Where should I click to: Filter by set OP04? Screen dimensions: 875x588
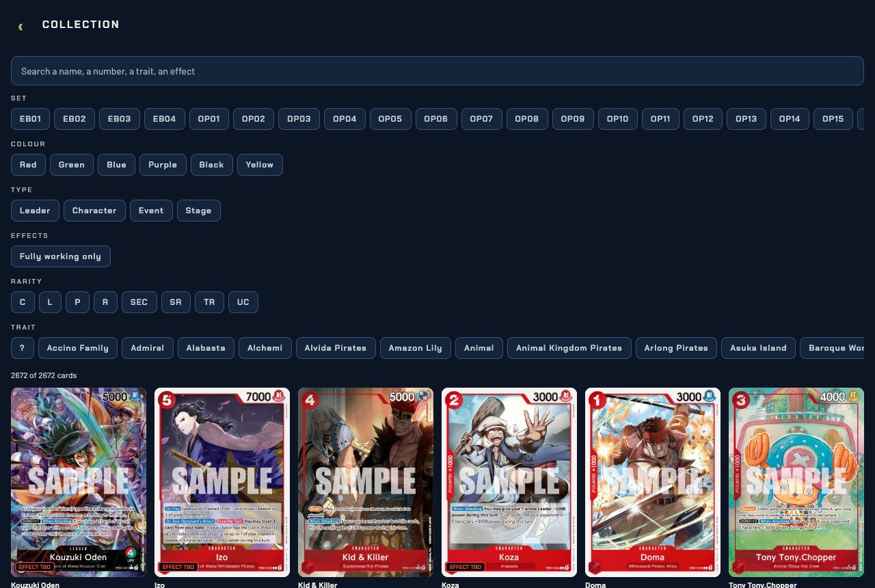345,119
